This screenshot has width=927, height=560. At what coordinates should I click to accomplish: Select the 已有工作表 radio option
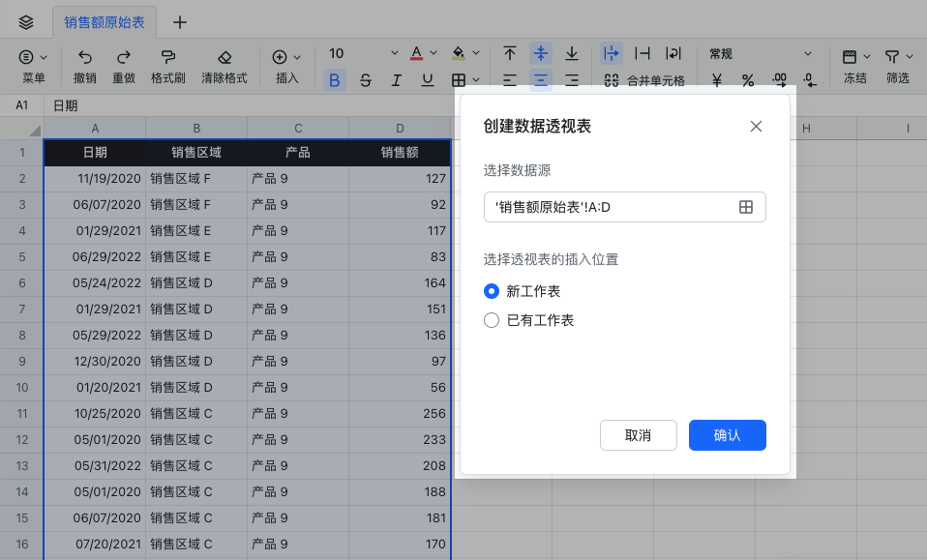tap(492, 320)
